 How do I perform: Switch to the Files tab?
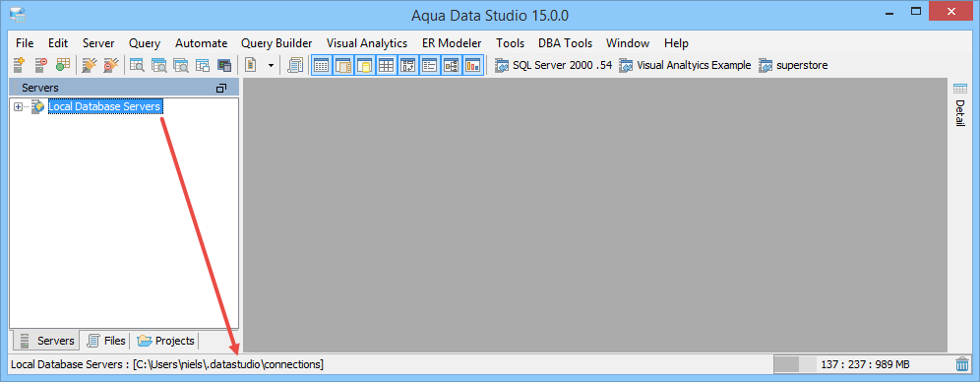(106, 341)
